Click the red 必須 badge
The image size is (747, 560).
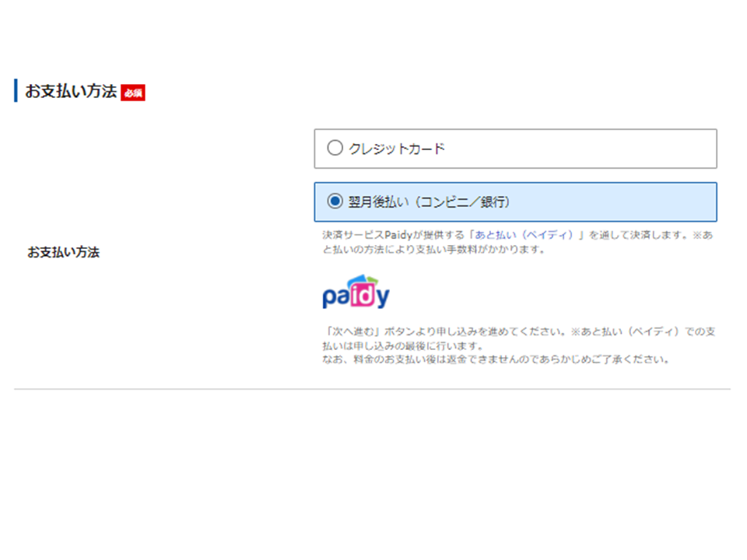coord(133,93)
